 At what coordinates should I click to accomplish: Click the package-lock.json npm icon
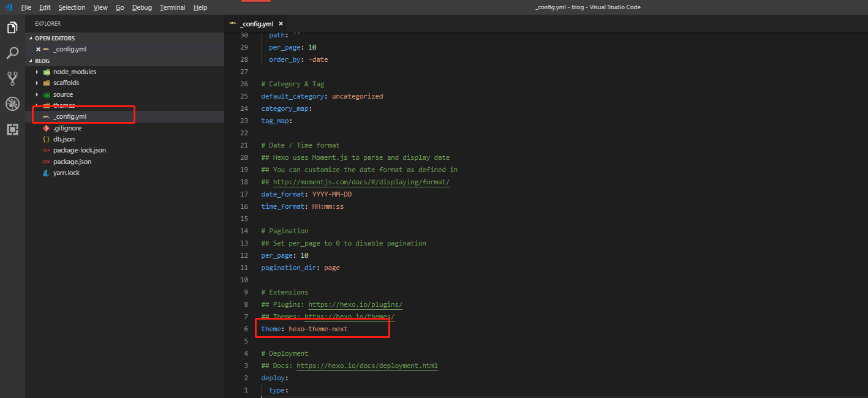tap(47, 150)
